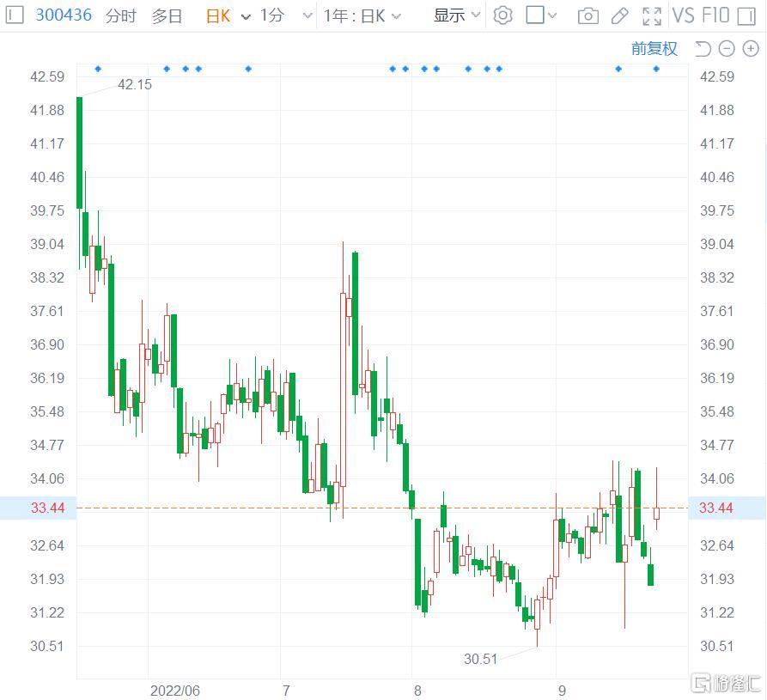This screenshot has width=767, height=700.
Task: Click the month 7 date axis label
Action: [286, 691]
